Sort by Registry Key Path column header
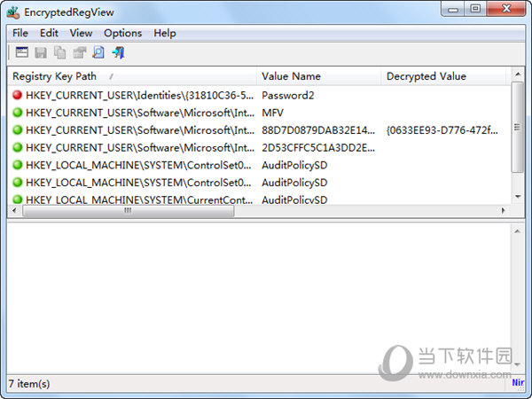The image size is (532, 399). pyautogui.click(x=131, y=76)
